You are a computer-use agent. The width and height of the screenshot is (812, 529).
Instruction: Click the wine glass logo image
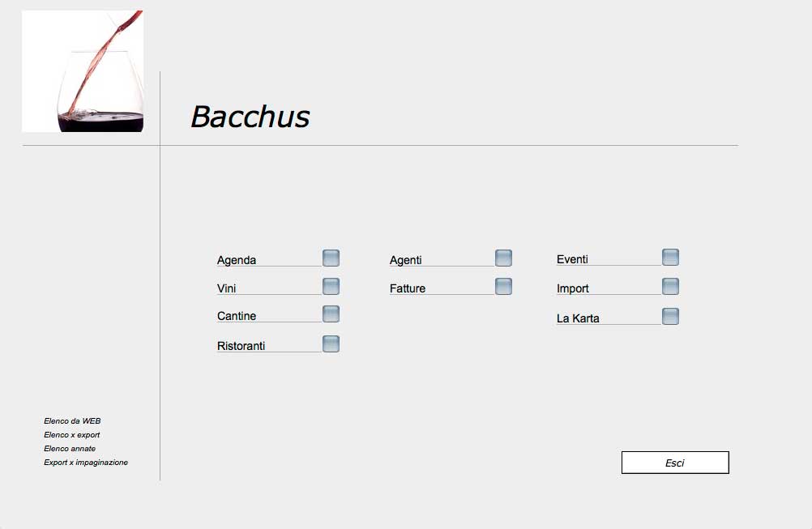(x=83, y=71)
